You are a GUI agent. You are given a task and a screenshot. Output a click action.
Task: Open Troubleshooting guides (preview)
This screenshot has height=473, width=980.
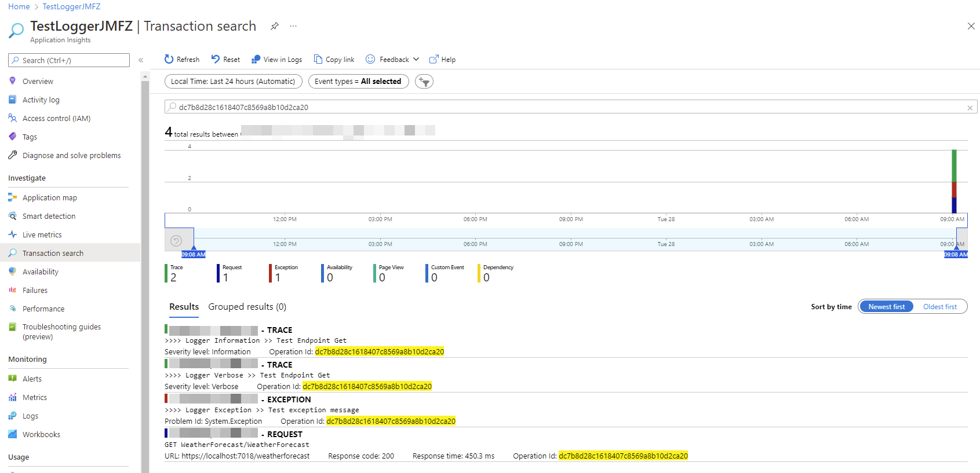(x=61, y=332)
